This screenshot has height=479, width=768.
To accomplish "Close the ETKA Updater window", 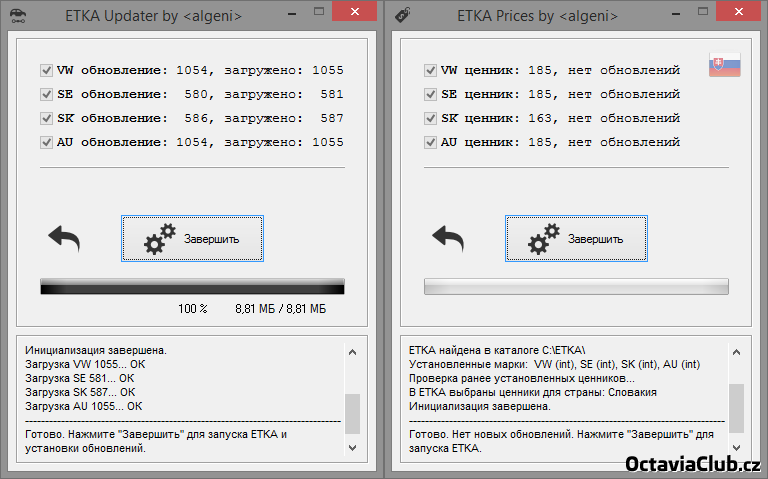I will 354,12.
